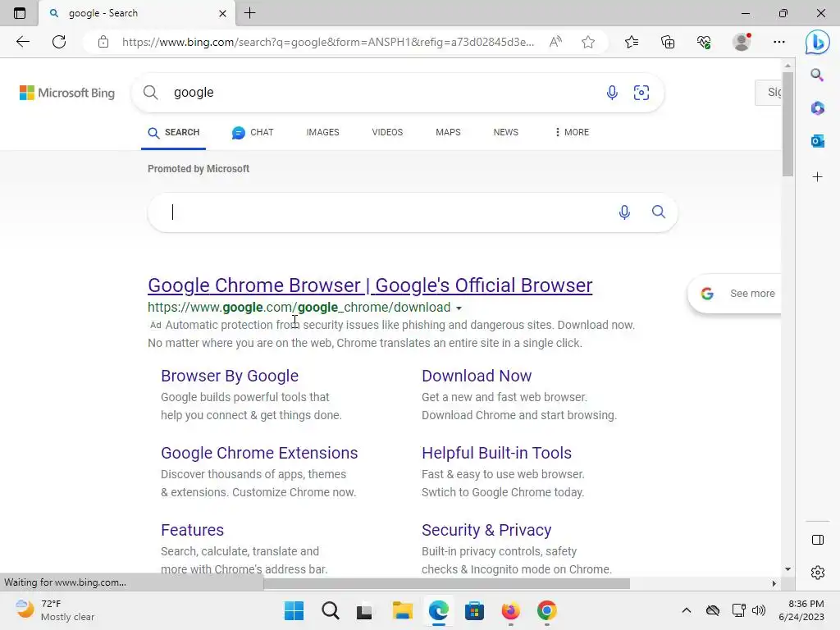Open the Features link

192,531
